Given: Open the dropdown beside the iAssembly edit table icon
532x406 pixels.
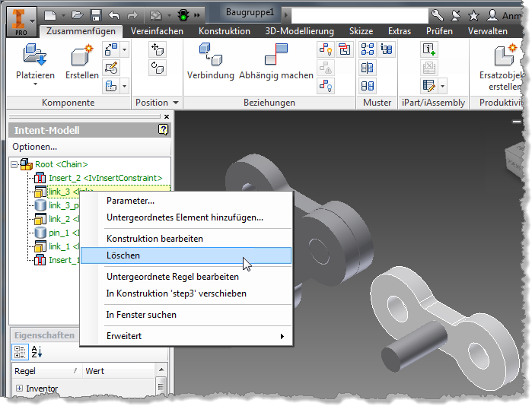Looking at the screenshot, I should pyautogui.click(x=442, y=86).
